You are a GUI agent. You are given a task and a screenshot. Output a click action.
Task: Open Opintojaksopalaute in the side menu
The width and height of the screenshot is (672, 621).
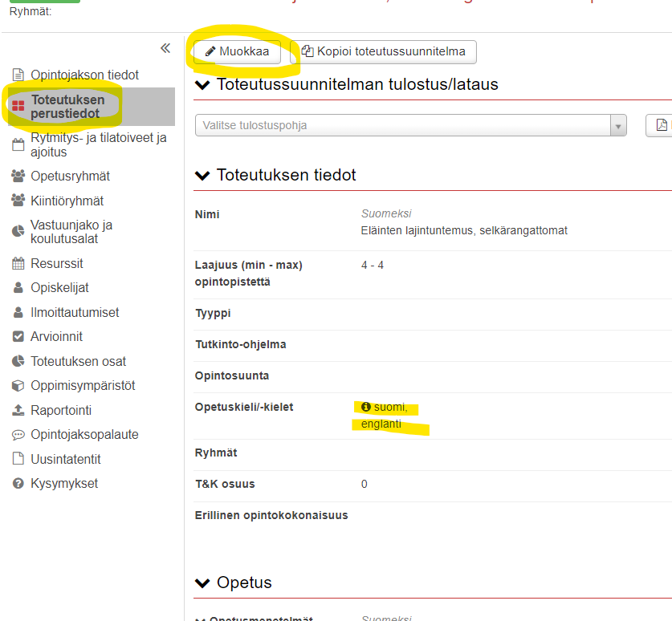click(84, 435)
